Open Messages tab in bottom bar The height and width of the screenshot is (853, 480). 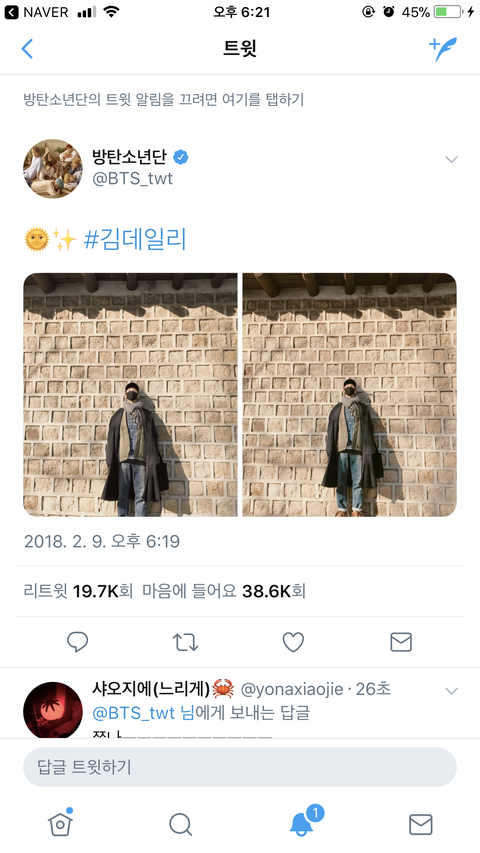click(421, 825)
